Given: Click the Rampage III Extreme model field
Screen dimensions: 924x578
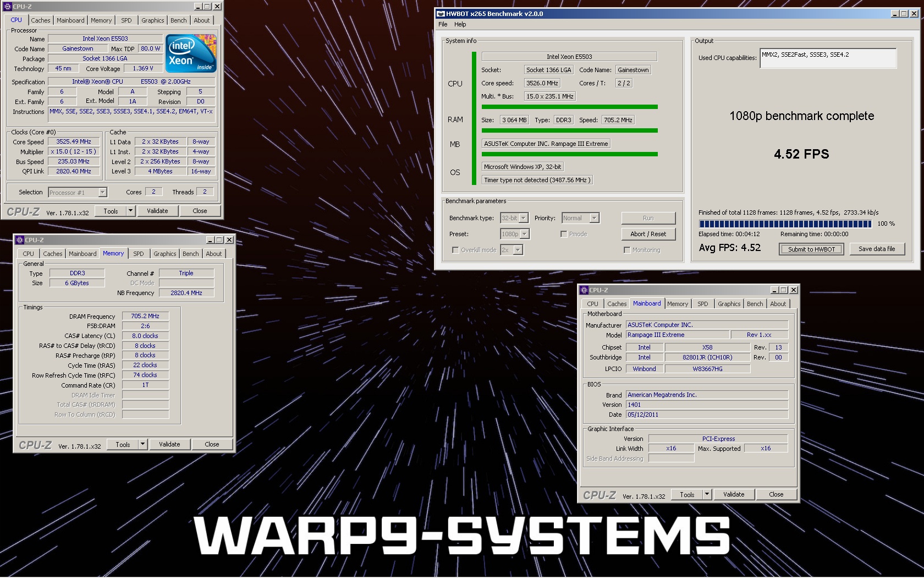Looking at the screenshot, I should [x=678, y=335].
